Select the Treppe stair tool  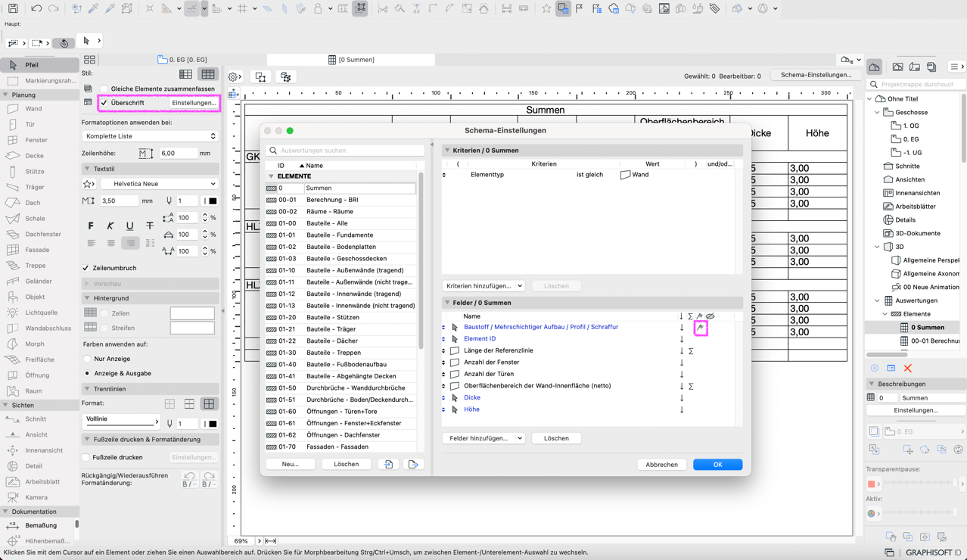click(39, 266)
